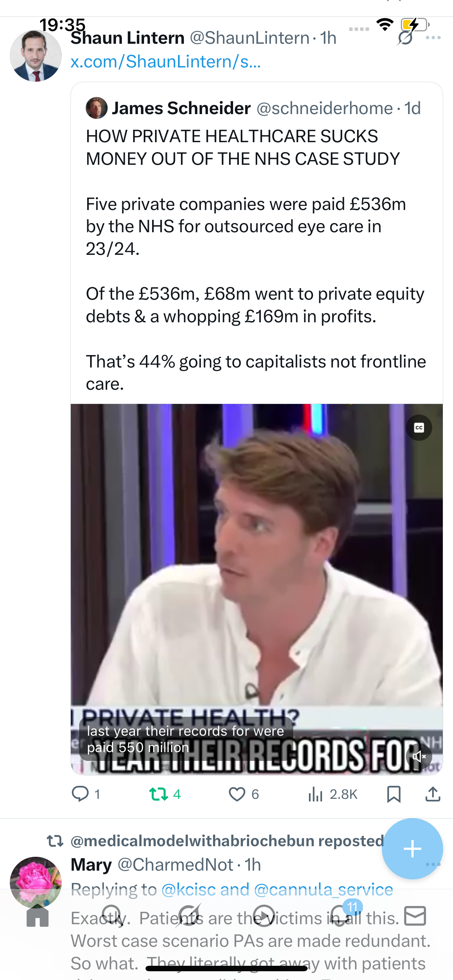
Task: Open the @cannula_service mention link
Action: (x=323, y=890)
